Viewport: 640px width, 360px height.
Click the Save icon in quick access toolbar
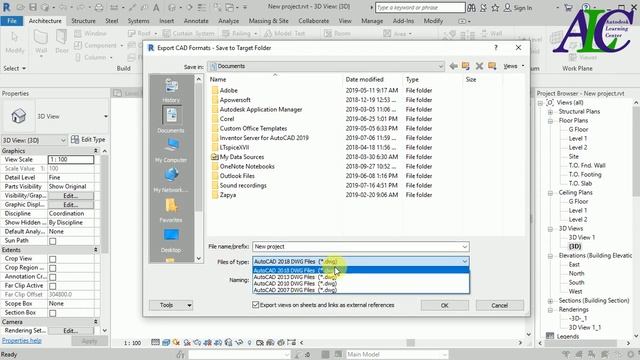pos(33,8)
